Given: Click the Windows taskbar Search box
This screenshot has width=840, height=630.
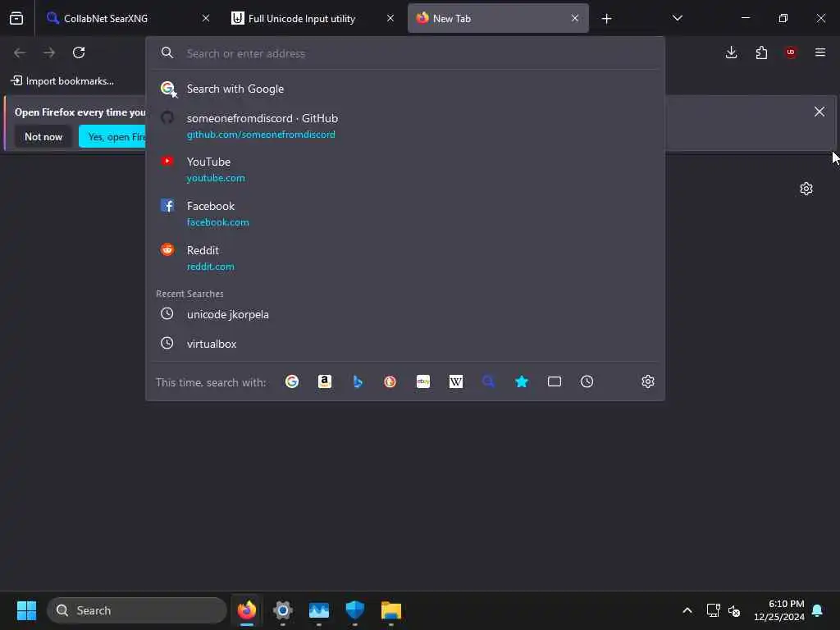Looking at the screenshot, I should pos(137,610).
